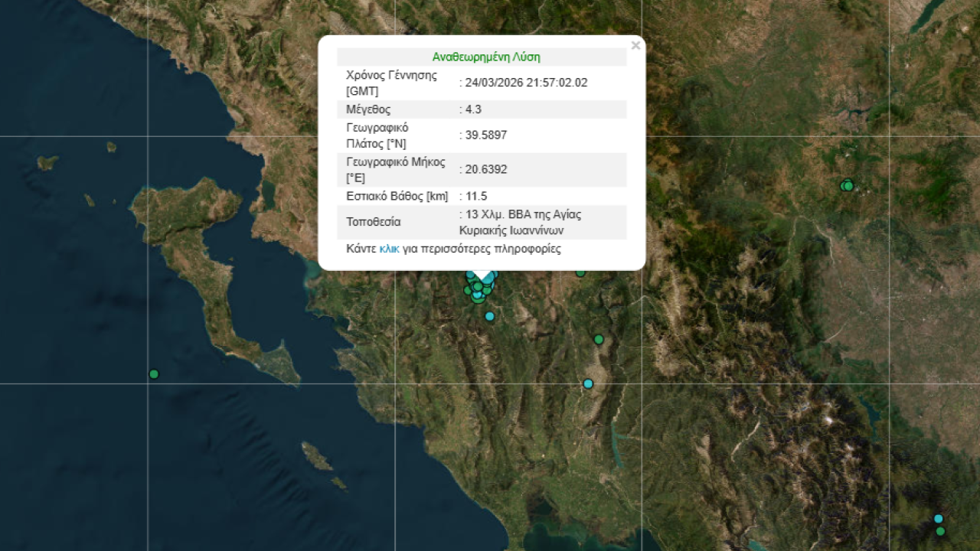Image resolution: width=980 pixels, height=551 pixels.
Task: Click the 'Μέγεθος' label in the popup
Action: tap(368, 109)
